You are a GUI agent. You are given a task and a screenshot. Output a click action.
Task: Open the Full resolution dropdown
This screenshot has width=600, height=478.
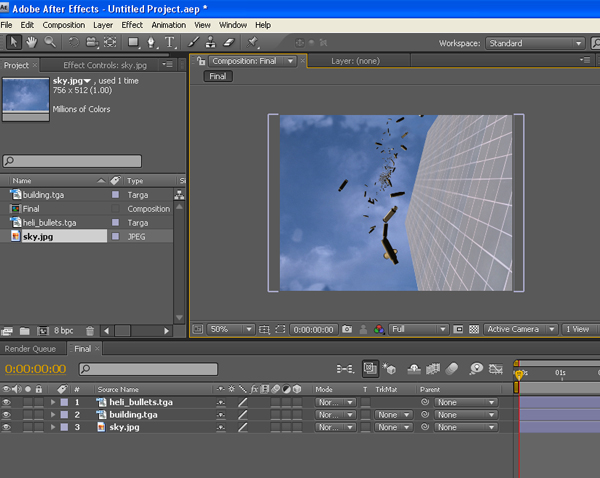click(x=418, y=329)
